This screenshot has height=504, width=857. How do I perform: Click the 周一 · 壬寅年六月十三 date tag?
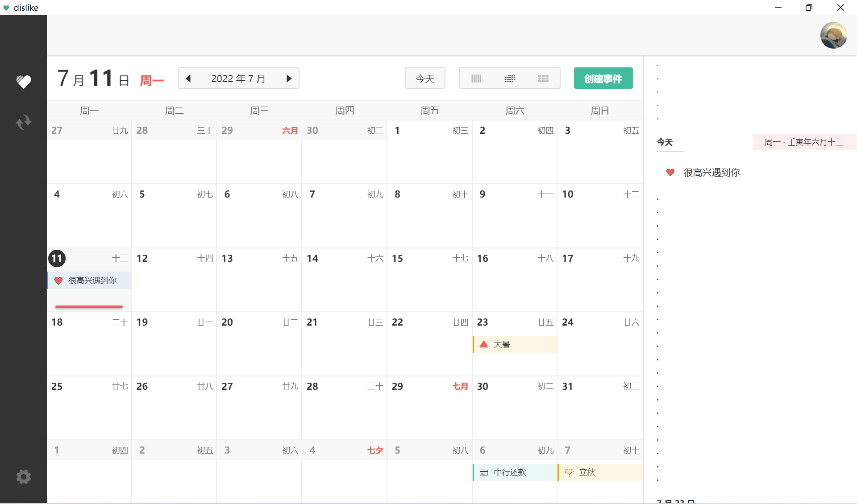click(804, 142)
